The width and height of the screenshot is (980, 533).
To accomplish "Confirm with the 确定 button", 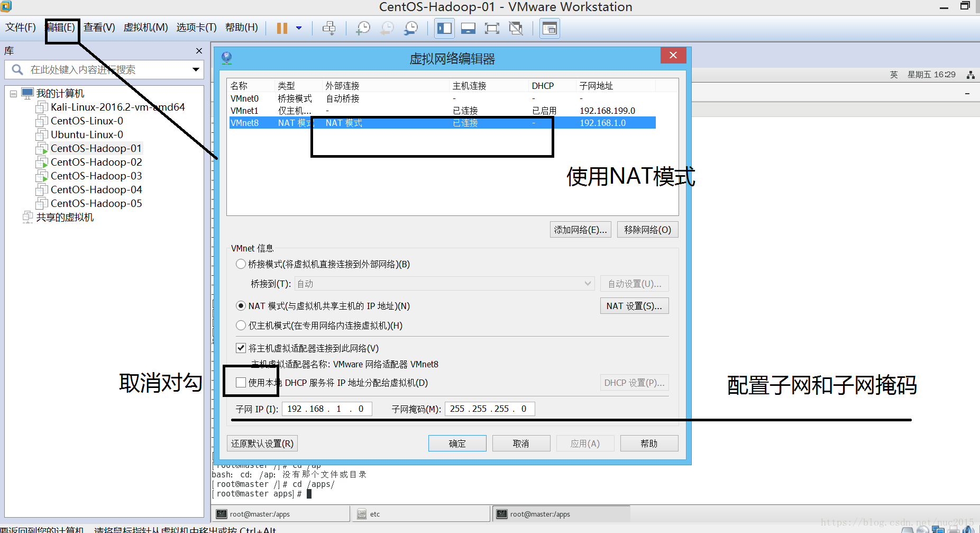I will tap(457, 444).
